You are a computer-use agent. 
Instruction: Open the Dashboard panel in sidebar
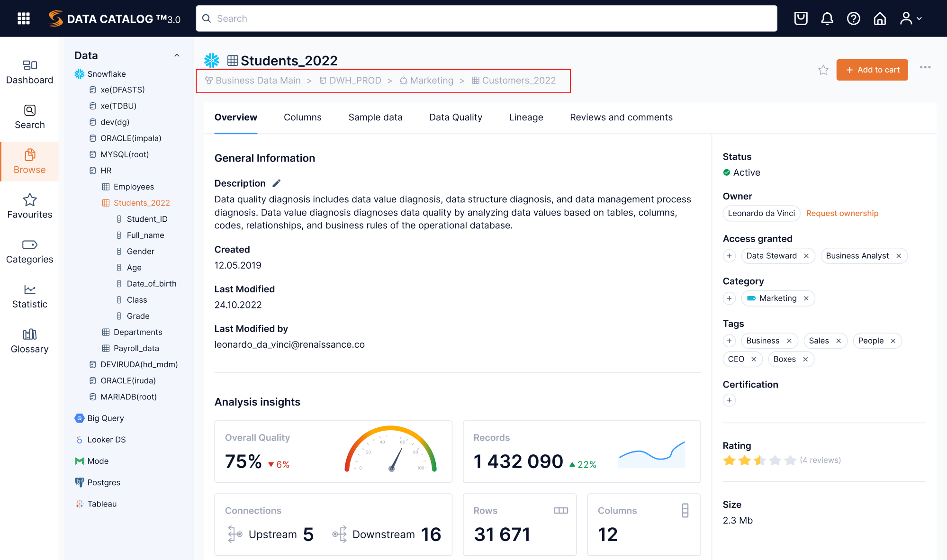(29, 71)
